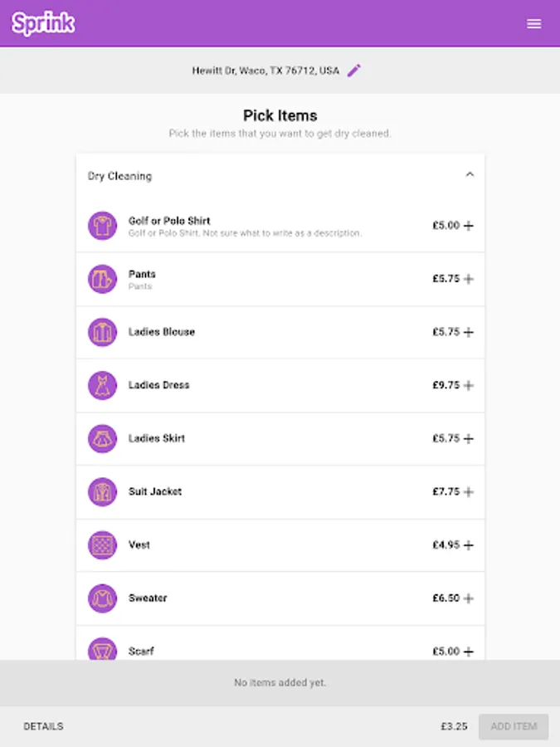This screenshot has height=747, width=560.
Task: Add a Ladies Dress item
Action: [x=469, y=385]
